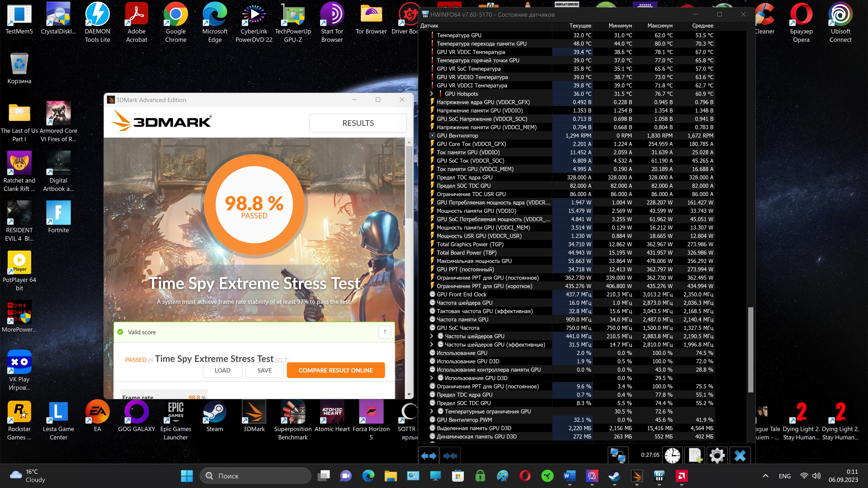
Task: Close sensors with blue X icon
Action: click(740, 456)
